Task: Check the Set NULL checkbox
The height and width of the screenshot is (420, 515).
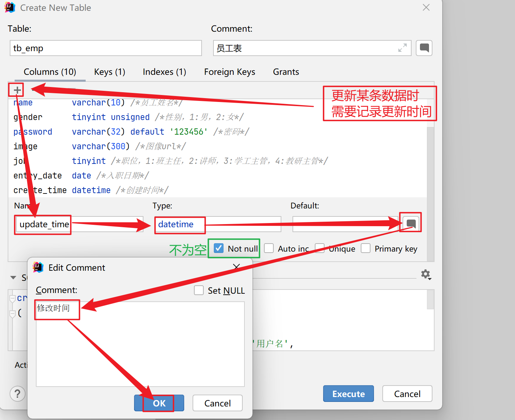Action: 199,290
